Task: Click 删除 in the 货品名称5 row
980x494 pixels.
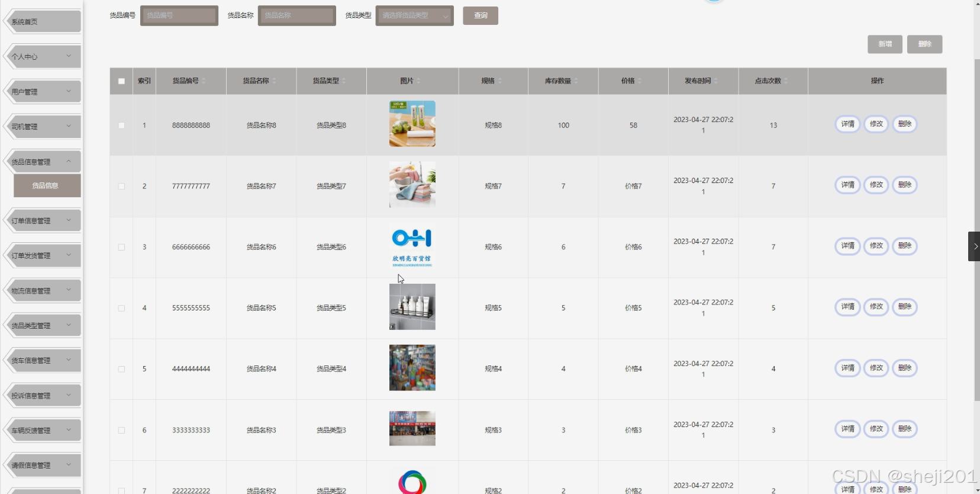Action: (x=905, y=307)
